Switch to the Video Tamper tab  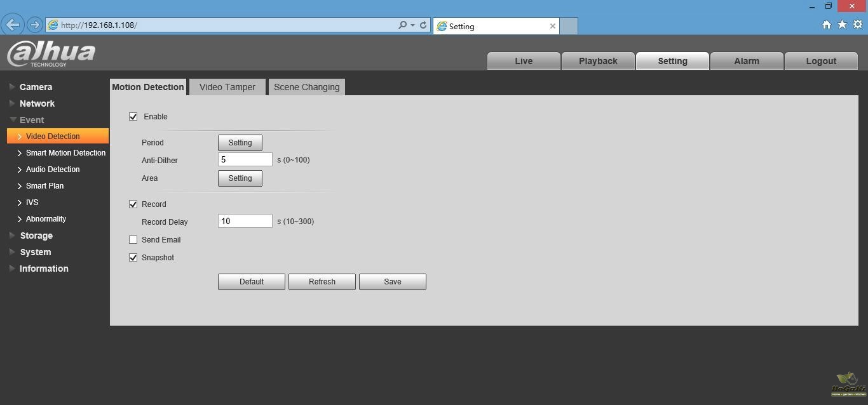tap(227, 87)
